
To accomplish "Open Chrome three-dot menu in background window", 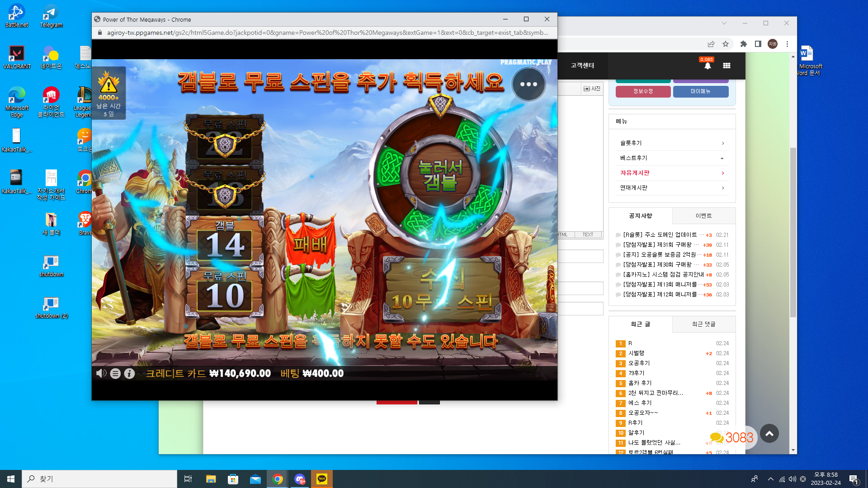I will [787, 44].
